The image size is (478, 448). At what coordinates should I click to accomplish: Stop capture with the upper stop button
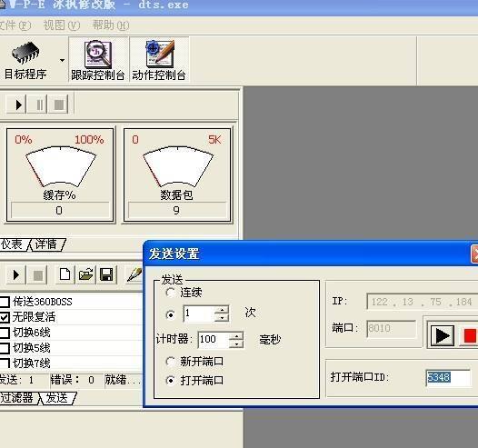[58, 105]
